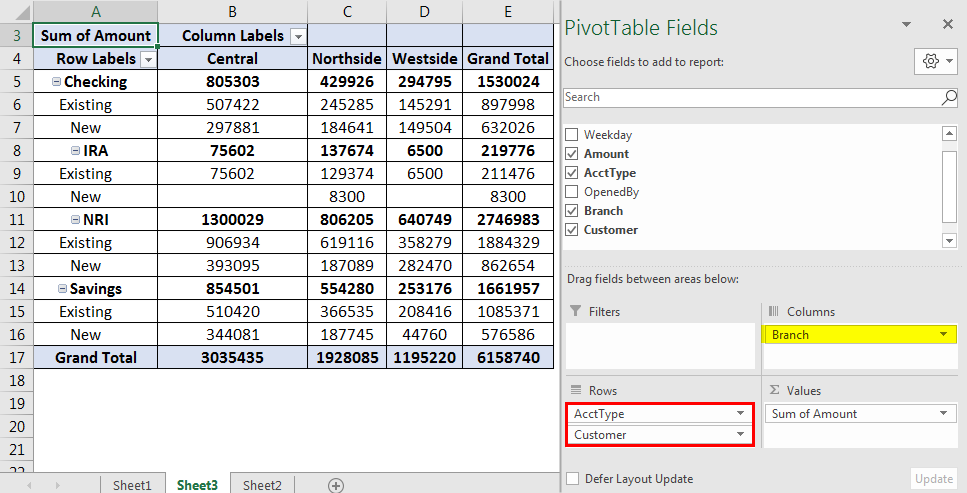Click the search magnifier icon in field search

pos(949,98)
